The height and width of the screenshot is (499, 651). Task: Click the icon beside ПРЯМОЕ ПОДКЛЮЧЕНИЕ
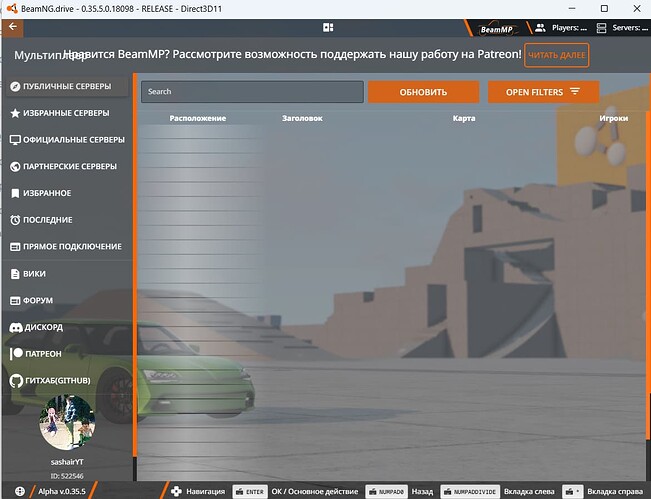click(x=15, y=247)
